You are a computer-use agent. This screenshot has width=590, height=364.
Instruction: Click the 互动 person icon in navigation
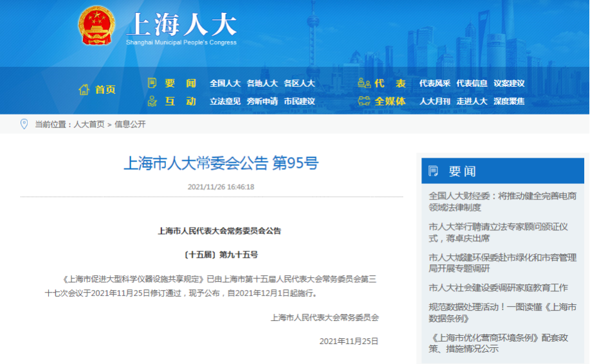tap(152, 101)
